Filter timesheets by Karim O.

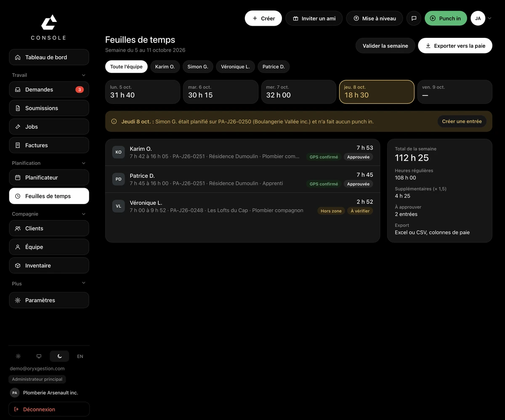point(165,66)
